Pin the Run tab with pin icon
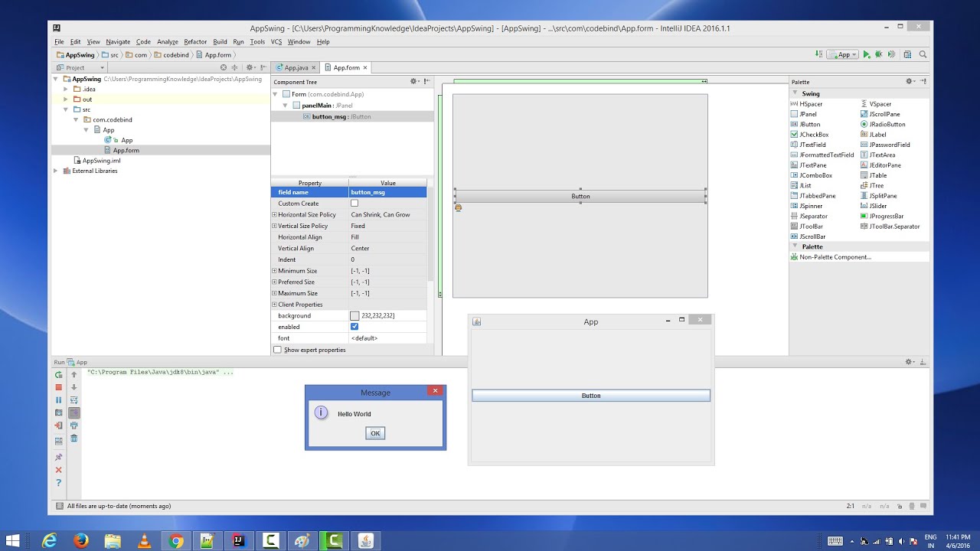Viewport: 980px width, 551px height. 58,457
